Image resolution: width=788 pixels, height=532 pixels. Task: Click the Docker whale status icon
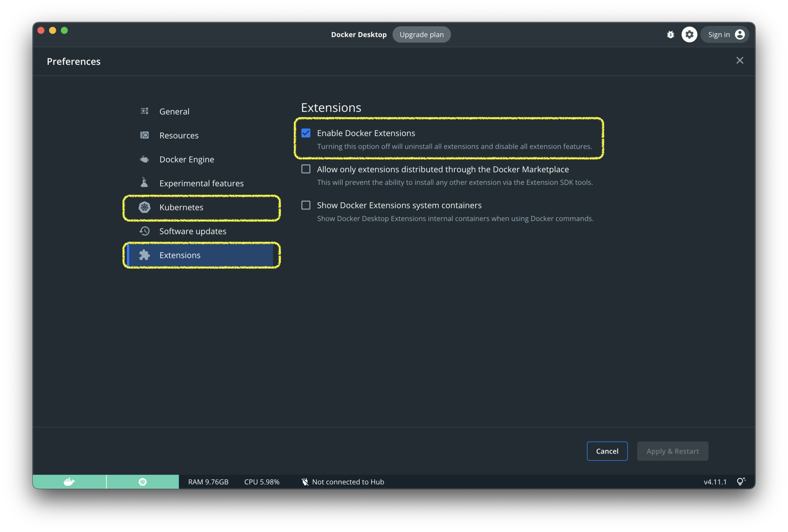69,482
